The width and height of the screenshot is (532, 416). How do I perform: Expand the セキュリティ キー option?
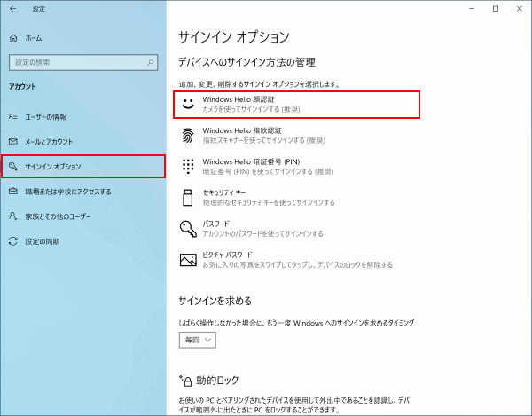296,198
